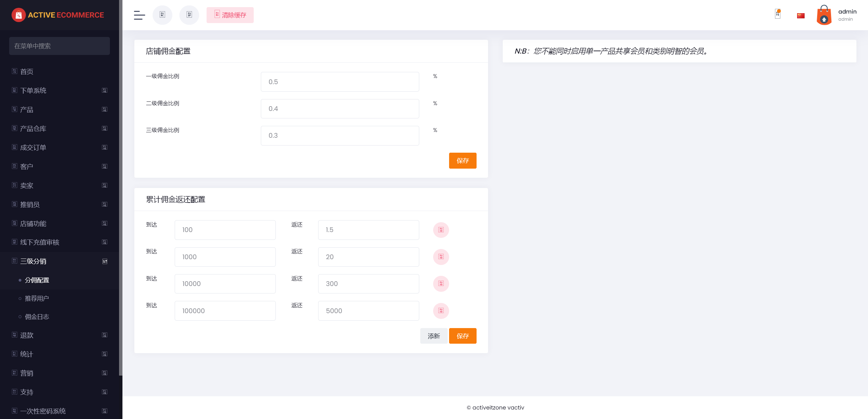Viewport: 868px width, 419px height.
Task: Go to 首页 from the sidebar
Action: click(x=26, y=72)
